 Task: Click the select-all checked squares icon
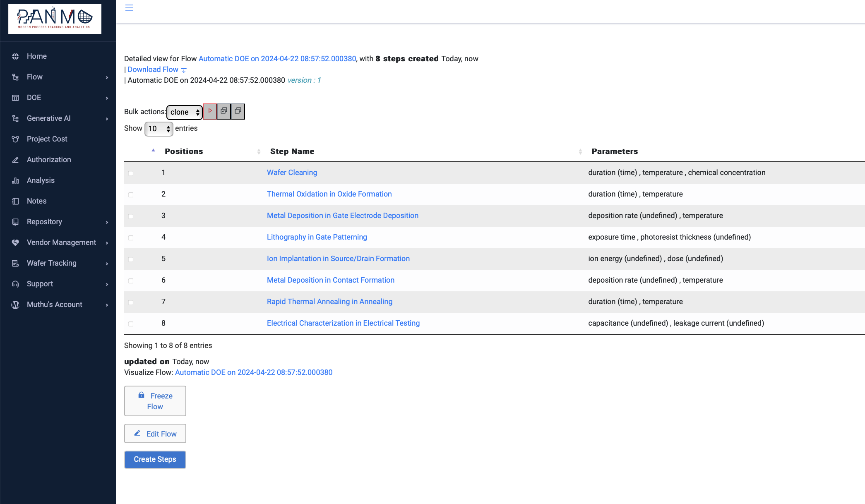coord(224,111)
